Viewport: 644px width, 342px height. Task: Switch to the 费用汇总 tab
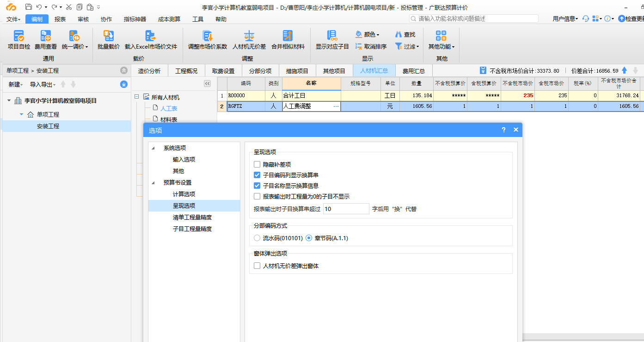(x=414, y=71)
